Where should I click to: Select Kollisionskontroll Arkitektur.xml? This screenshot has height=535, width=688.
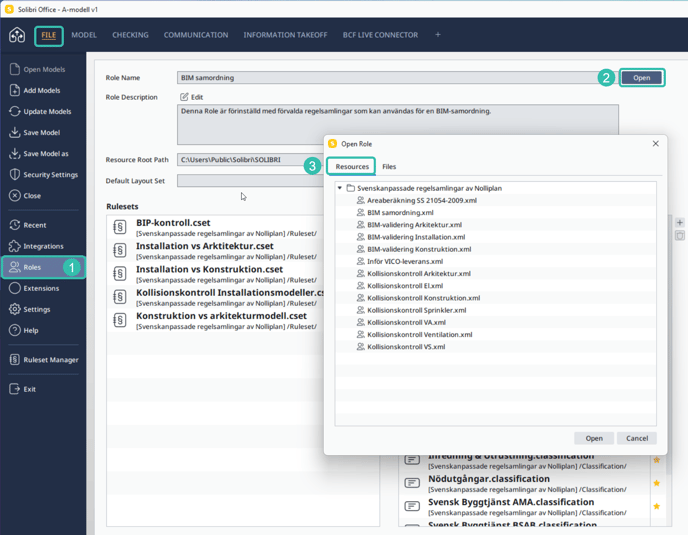click(x=419, y=274)
